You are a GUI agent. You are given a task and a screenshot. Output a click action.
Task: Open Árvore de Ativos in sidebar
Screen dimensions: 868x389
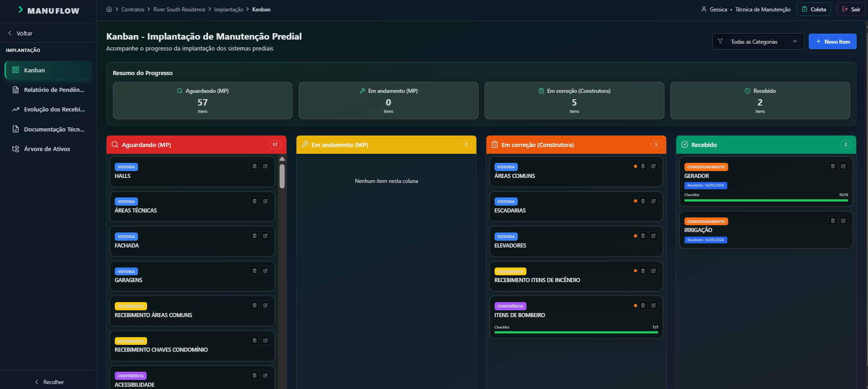pyautogui.click(x=48, y=149)
